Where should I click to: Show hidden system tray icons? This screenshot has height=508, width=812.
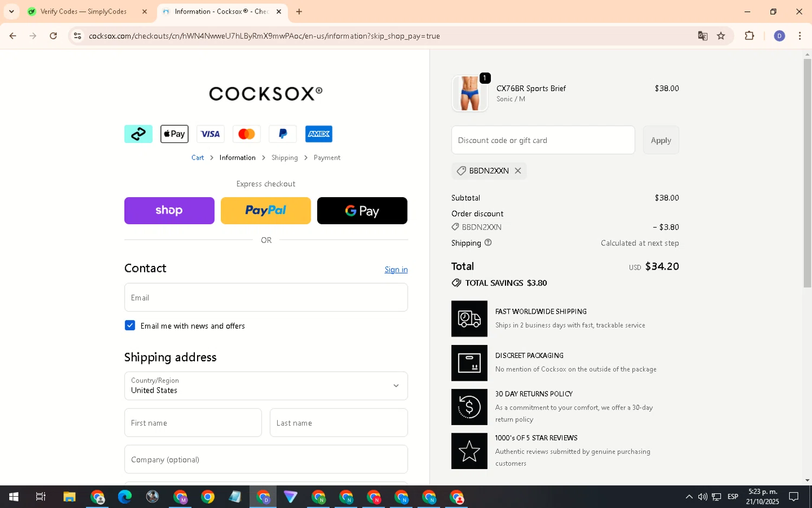click(x=689, y=497)
